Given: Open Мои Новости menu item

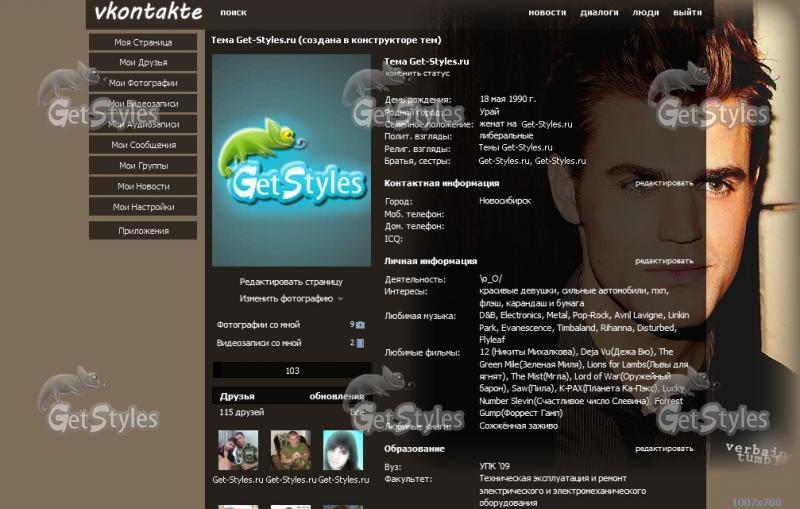Looking at the screenshot, I should (x=143, y=186).
